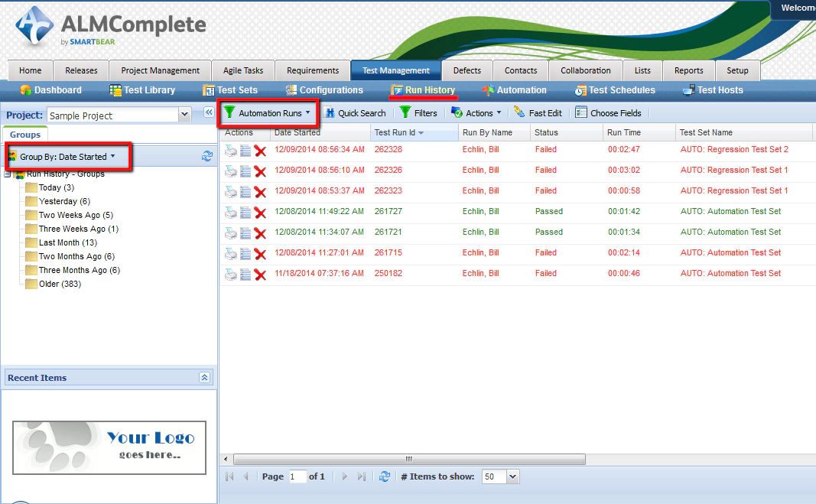816x504 pixels.
Task: Open details list icon for run 261727
Action: [x=245, y=213]
